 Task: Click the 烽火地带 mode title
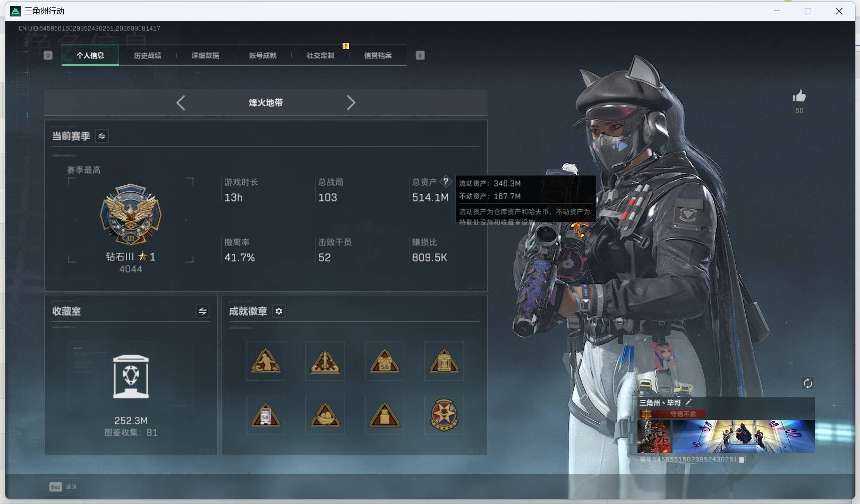[266, 102]
